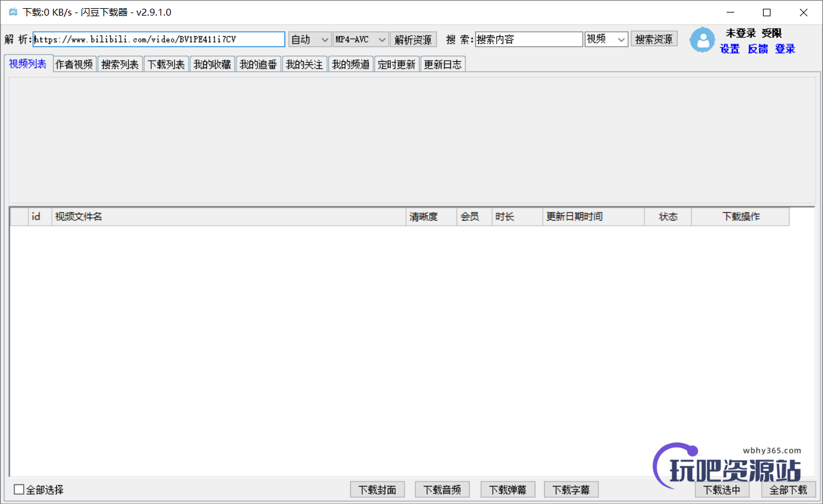Image resolution: width=823 pixels, height=504 pixels.
Task: Toggle the 全部选择 checkbox
Action: coord(19,490)
